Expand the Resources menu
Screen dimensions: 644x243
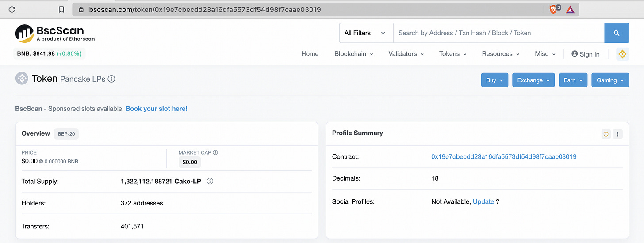pos(501,54)
